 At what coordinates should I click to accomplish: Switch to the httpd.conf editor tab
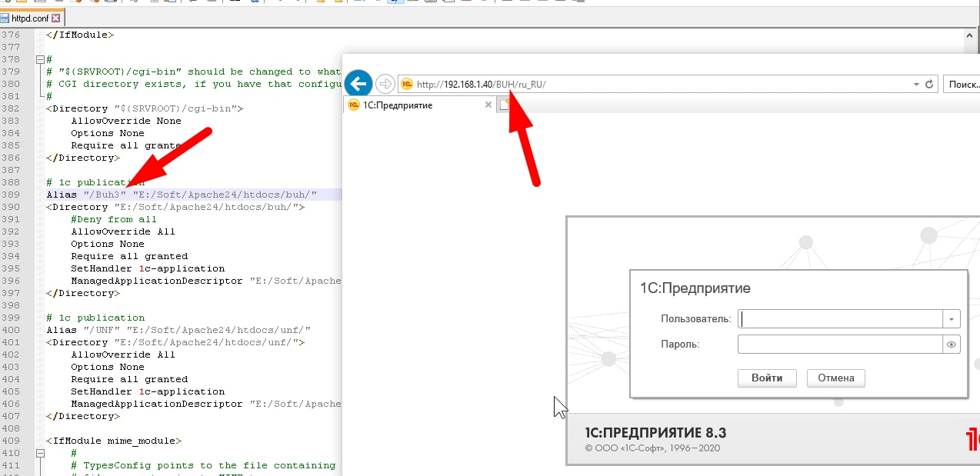[30, 17]
